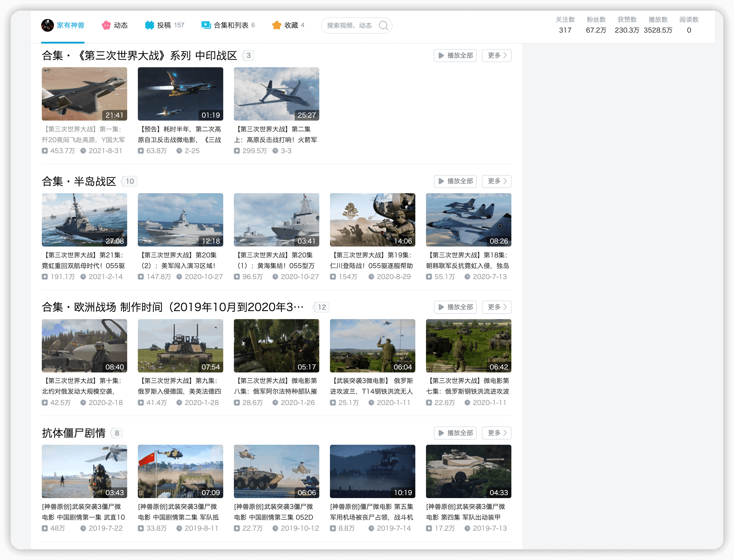This screenshot has height=560, width=734.
Task: Click title 【第三次世界大战】第21集 video
Action: point(84,260)
